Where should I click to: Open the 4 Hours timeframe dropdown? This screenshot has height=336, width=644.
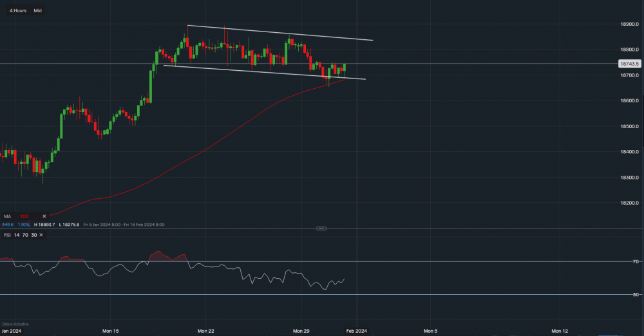[x=18, y=11]
